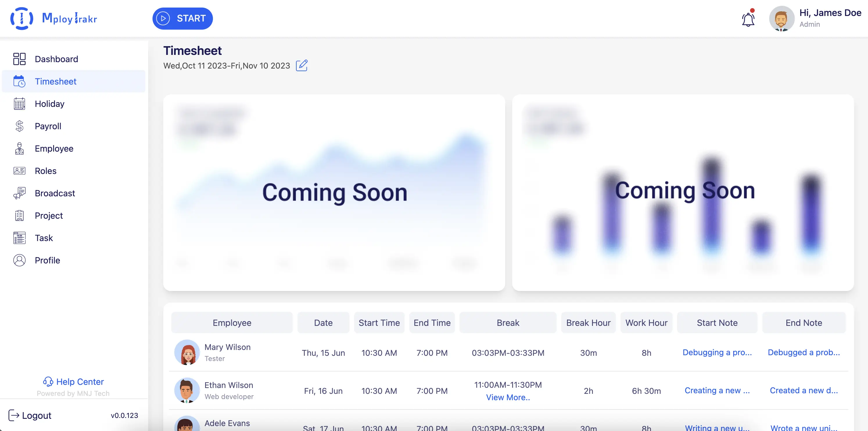The height and width of the screenshot is (431, 868).
Task: Click the Broadcast megaphone icon
Action: 19,193
